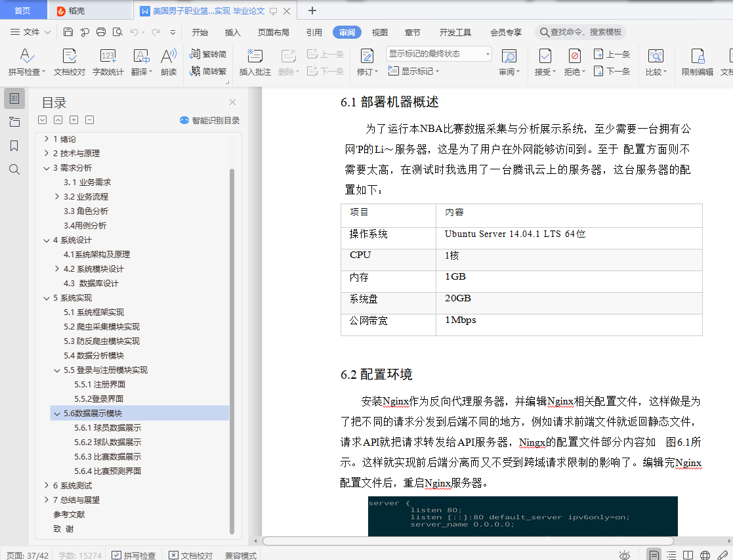The width and height of the screenshot is (733, 560).
Task: Click the up-chevron box icon under 目录
Action: click(x=58, y=119)
